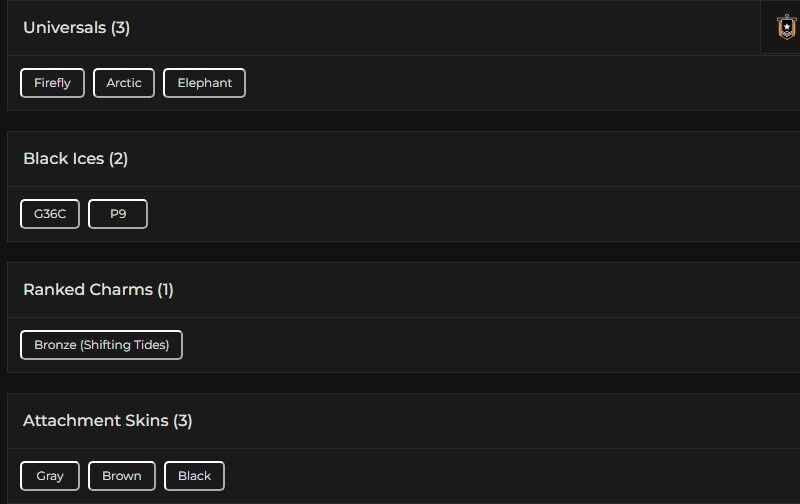The width and height of the screenshot is (800, 504).
Task: Select the Gray attachment skin tag
Action: point(50,476)
